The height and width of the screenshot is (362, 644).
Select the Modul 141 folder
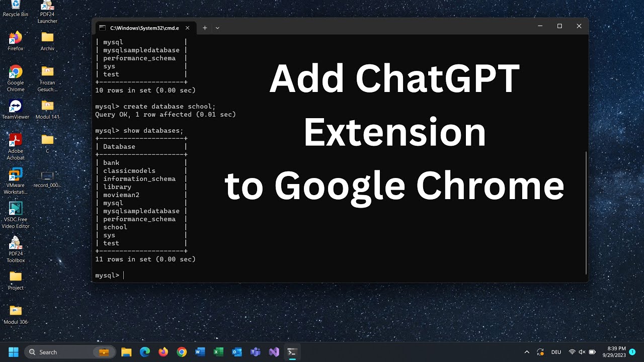click(x=47, y=109)
